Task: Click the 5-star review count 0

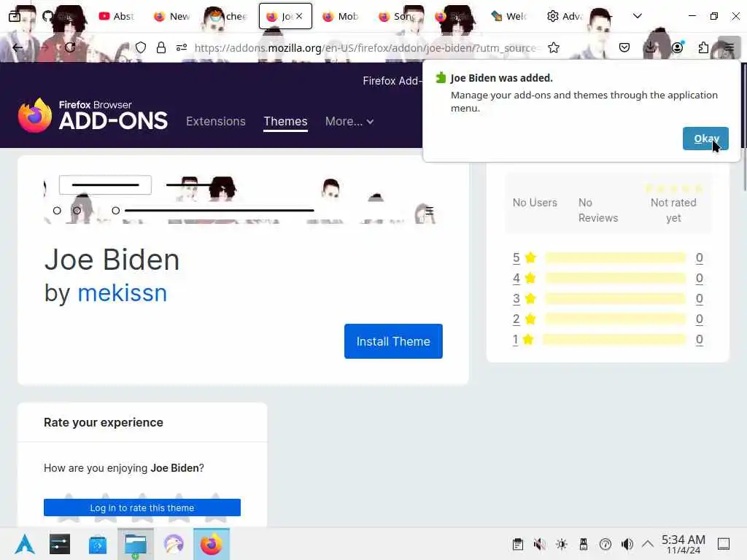Action: (x=699, y=257)
